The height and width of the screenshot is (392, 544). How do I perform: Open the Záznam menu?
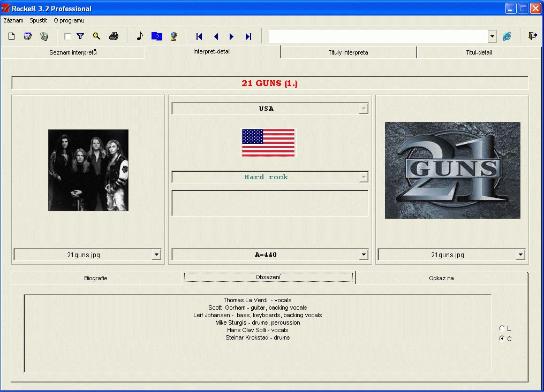pos(13,20)
